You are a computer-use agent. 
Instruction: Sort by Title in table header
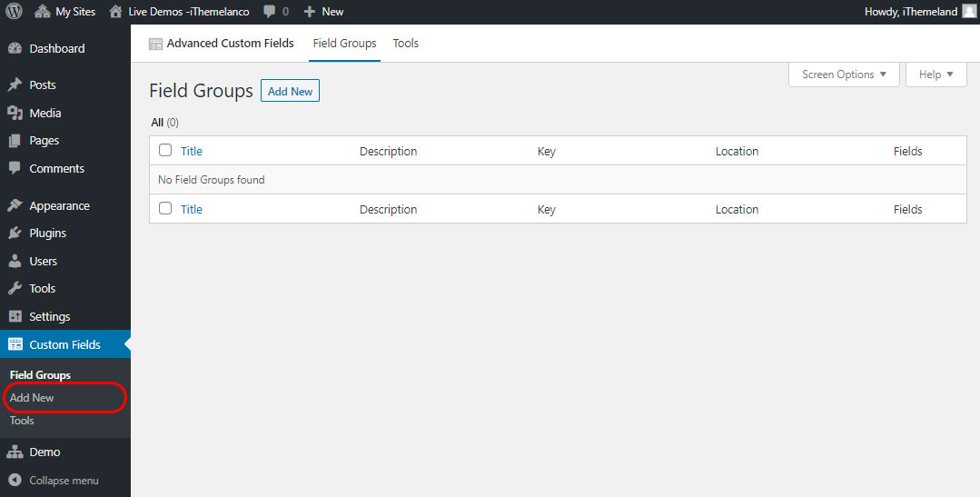pos(192,151)
